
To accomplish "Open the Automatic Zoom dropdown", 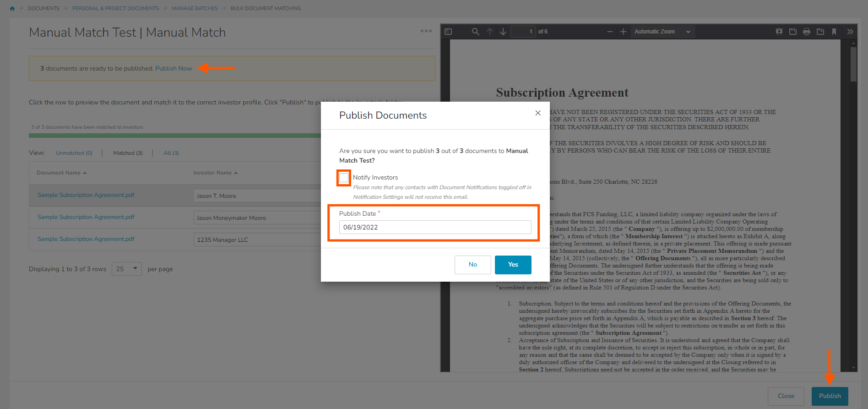I will [x=662, y=32].
